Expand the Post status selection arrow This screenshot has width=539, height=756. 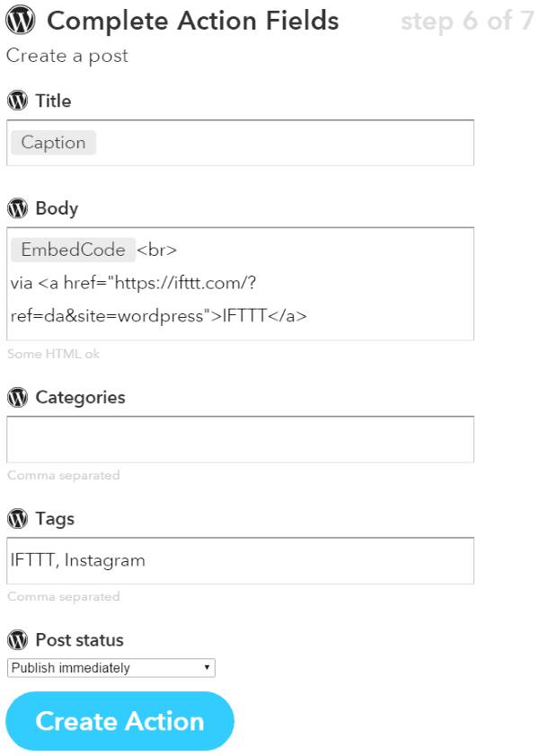click(208, 667)
